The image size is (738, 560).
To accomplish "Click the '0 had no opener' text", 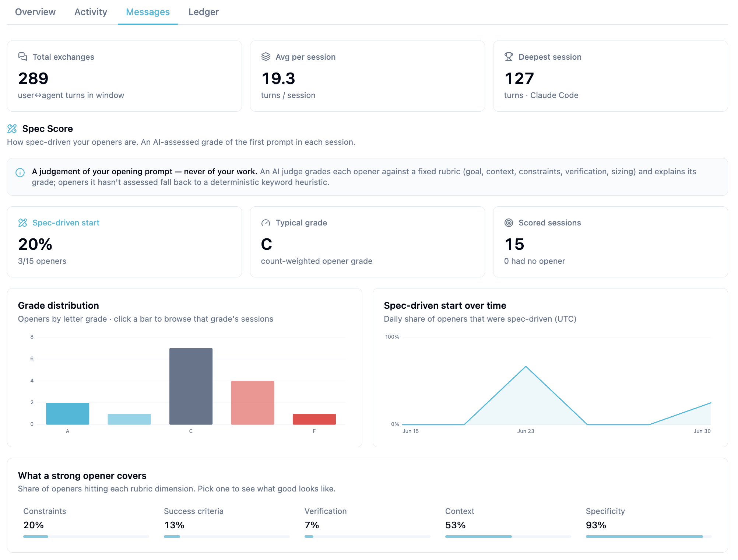I will pos(534,261).
